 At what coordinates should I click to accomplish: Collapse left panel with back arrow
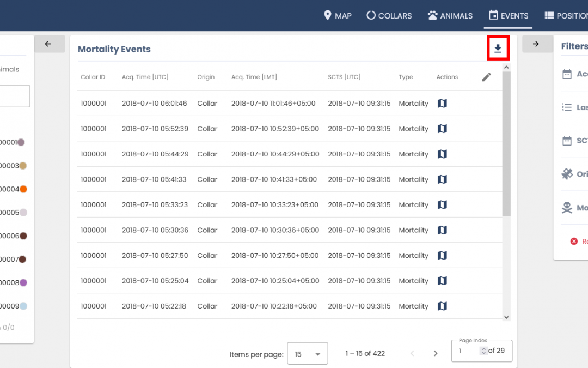48,44
